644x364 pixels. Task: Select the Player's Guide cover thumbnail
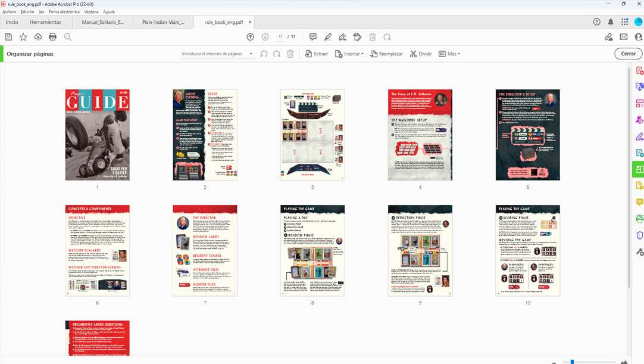(97, 135)
